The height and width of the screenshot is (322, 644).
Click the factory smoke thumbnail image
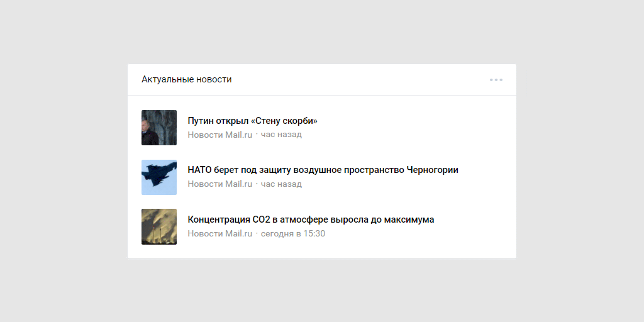(x=159, y=226)
